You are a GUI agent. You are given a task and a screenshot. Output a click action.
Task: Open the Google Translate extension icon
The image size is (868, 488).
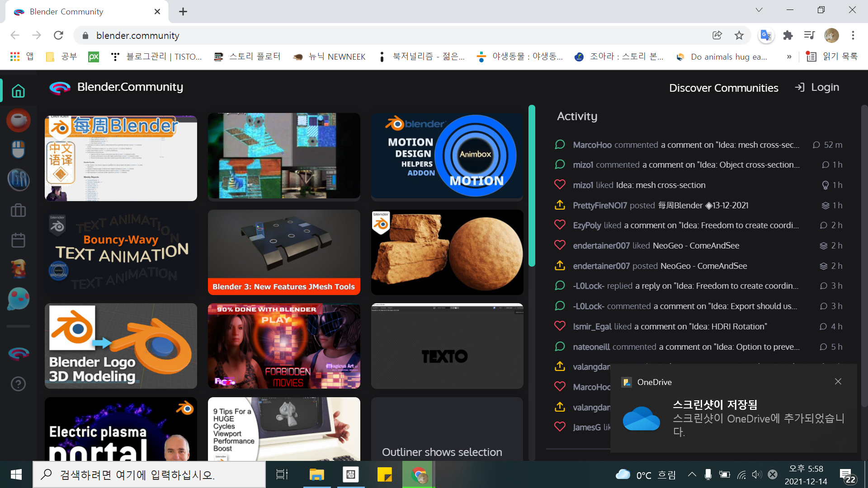pyautogui.click(x=766, y=35)
